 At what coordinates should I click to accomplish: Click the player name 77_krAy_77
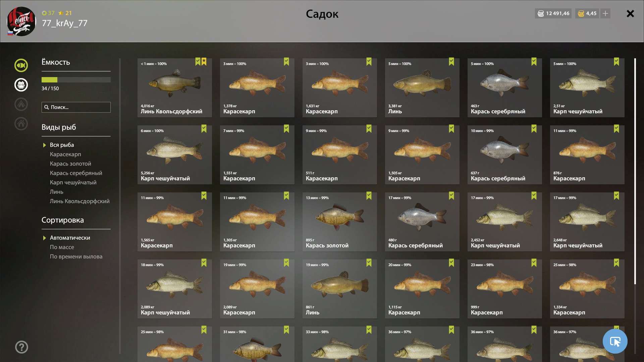64,23
